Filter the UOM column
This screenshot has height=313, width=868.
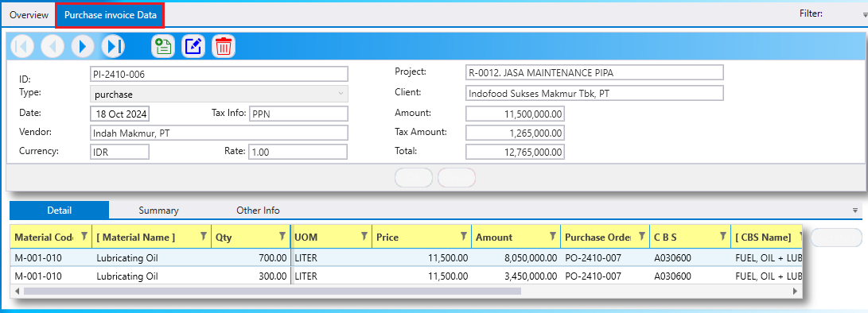point(364,237)
